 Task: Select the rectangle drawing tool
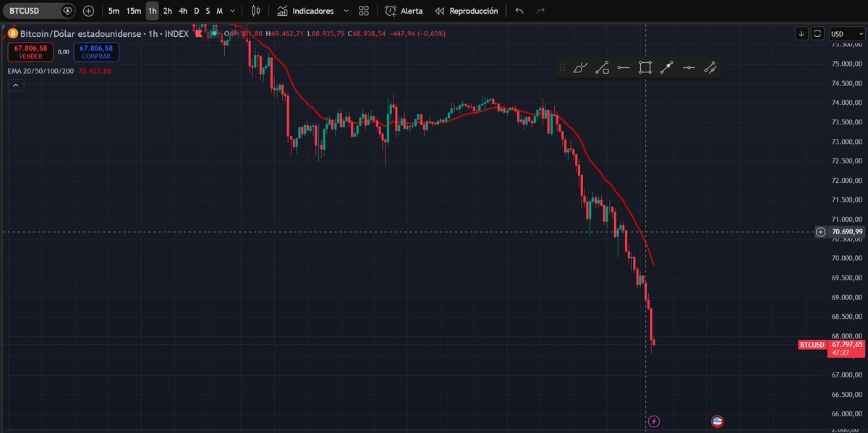[x=645, y=67]
